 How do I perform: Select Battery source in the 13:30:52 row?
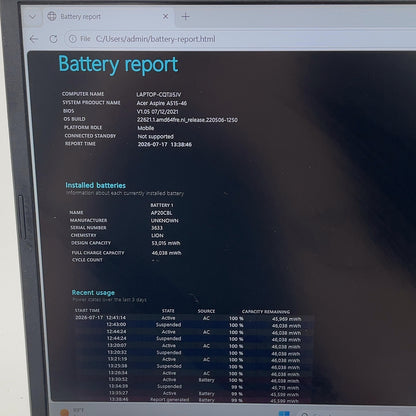click(207, 380)
